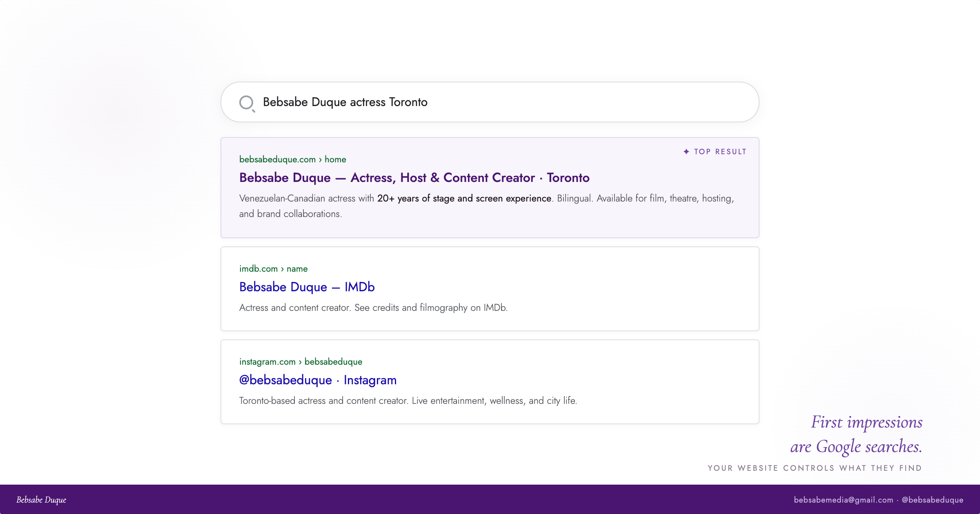
Task: Open the bebsabeduque.com top result link
Action: click(414, 178)
